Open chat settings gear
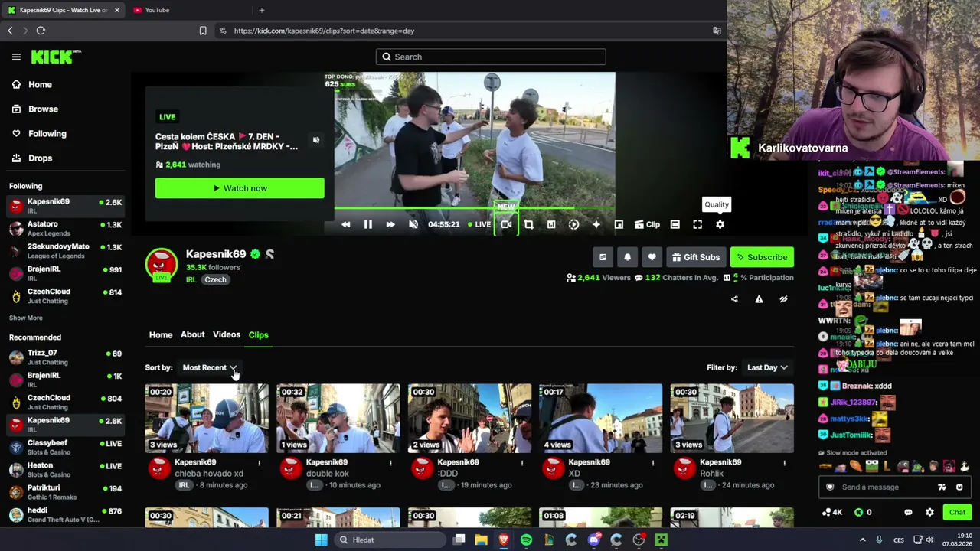The height and width of the screenshot is (551, 980). point(929,513)
